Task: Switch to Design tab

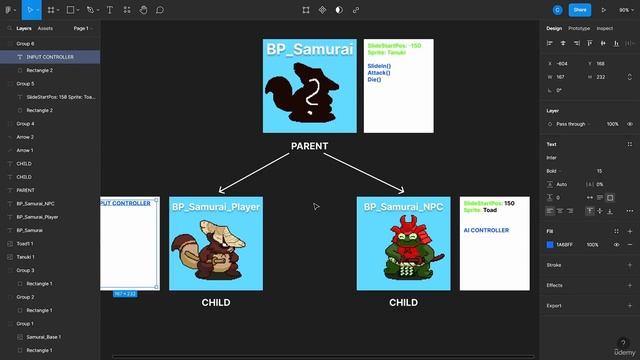Action: point(554,29)
